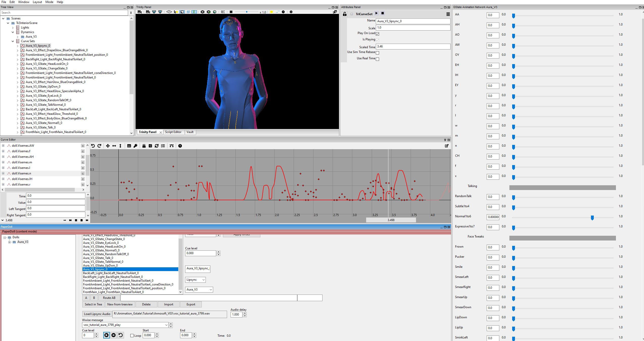Click the Export button
The width and height of the screenshot is (644, 341).
pyautogui.click(x=191, y=304)
